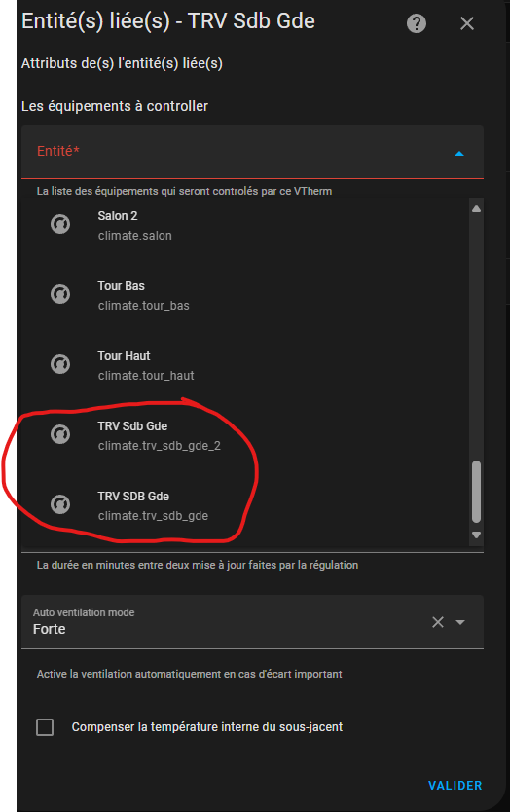Select the Tour Bas entity option
Screen dimensions: 510x812
pos(245,295)
